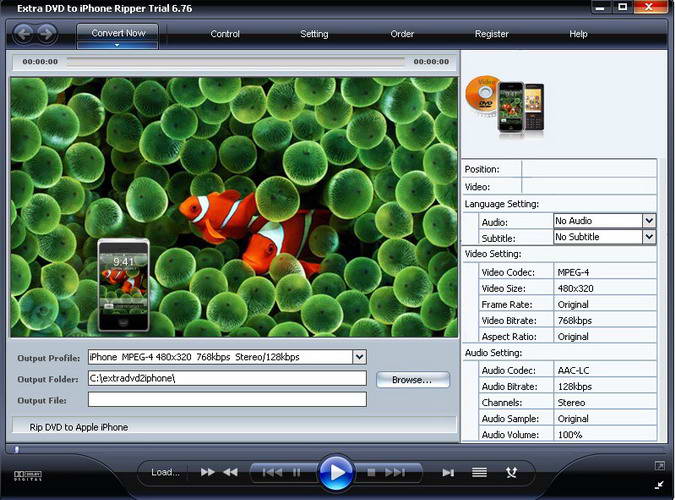Open the Control menu
The width and height of the screenshot is (675, 500).
[225, 34]
